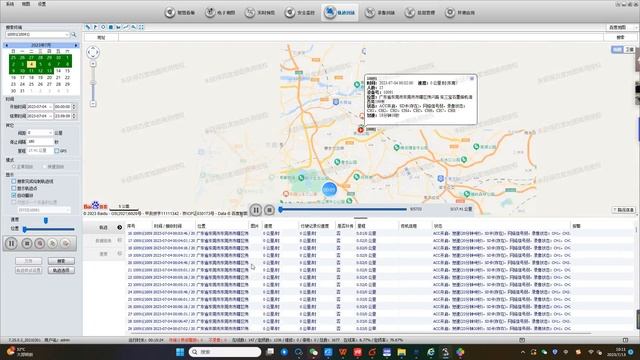
Task: Open the end time date dropdown
Action: pos(50,116)
